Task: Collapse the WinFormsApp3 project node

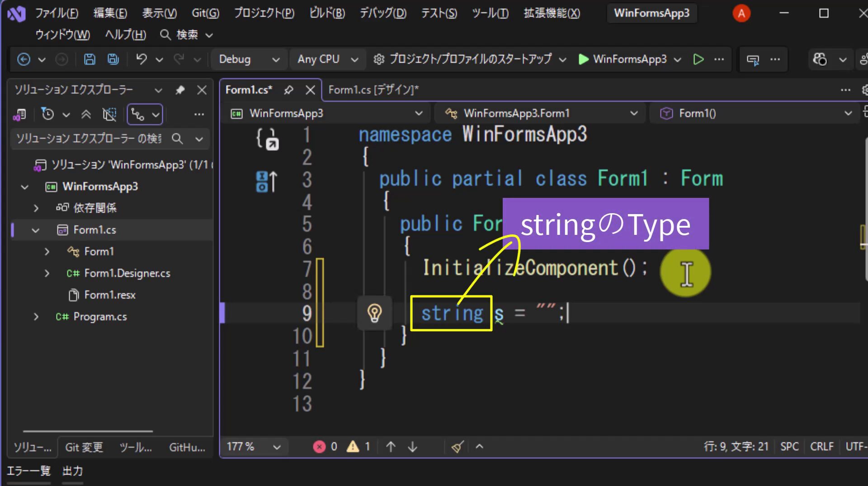Action: (25, 187)
